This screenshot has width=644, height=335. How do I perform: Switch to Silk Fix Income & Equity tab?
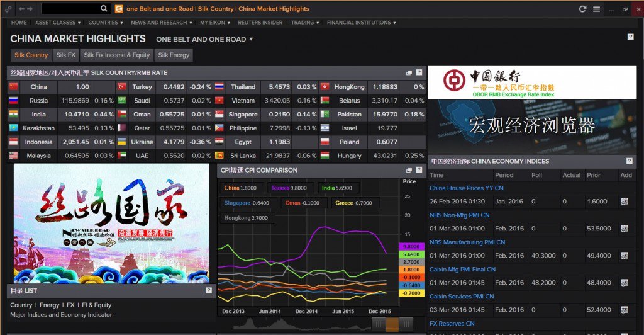[x=116, y=55]
